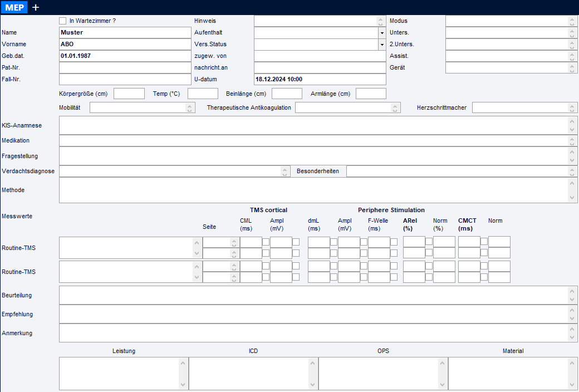Click first Routine-TMS upper CMCT Norm field
Image resolution: width=579 pixels, height=392 pixels.
[x=499, y=242]
